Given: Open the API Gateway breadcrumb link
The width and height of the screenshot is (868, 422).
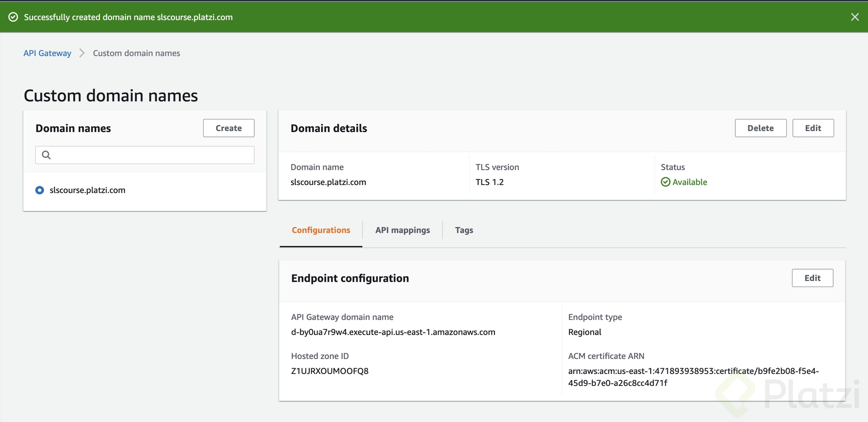Looking at the screenshot, I should pyautogui.click(x=47, y=53).
